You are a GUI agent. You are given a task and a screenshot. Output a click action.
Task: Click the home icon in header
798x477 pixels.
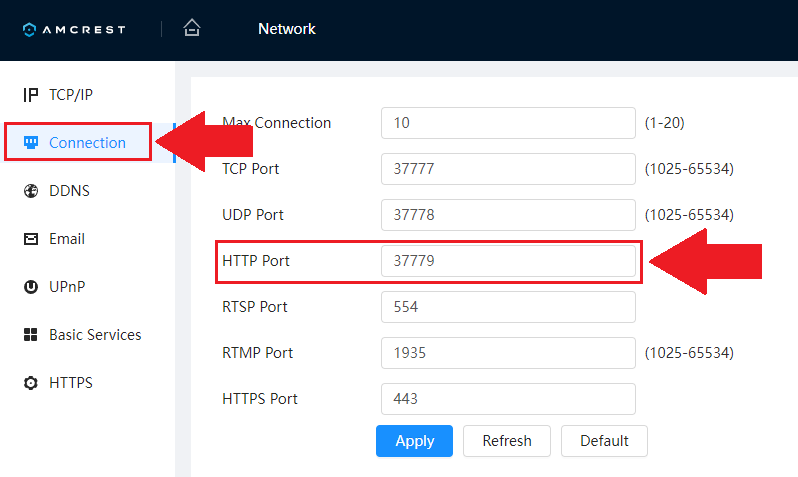click(x=192, y=28)
